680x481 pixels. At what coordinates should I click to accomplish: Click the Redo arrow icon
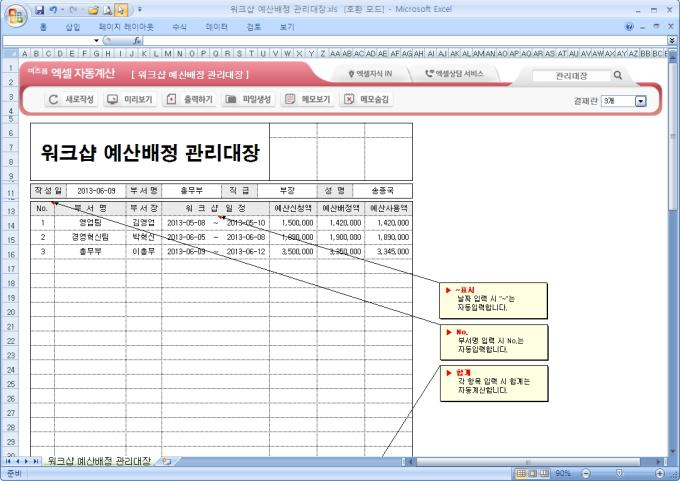click(73, 10)
